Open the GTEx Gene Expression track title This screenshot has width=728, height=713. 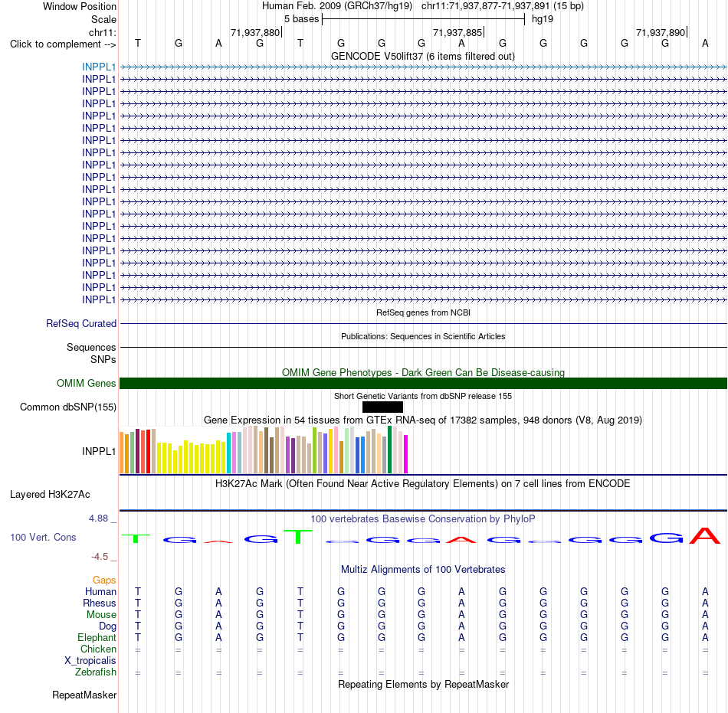423,420
